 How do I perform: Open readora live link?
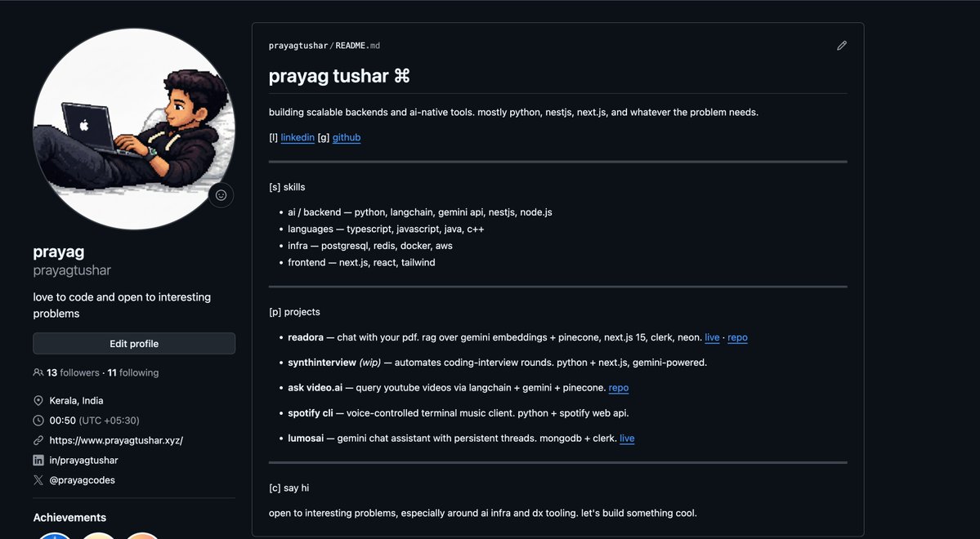[712, 337]
